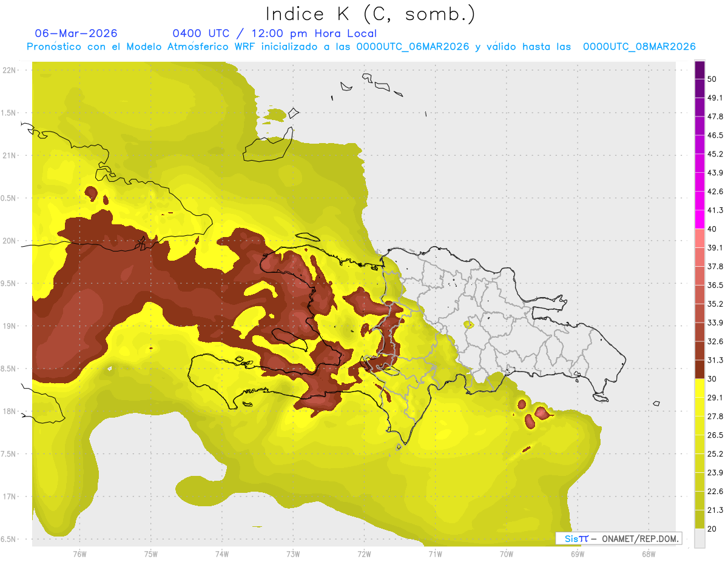
Task: Click the '76W' longitude label
Action: 79,554
